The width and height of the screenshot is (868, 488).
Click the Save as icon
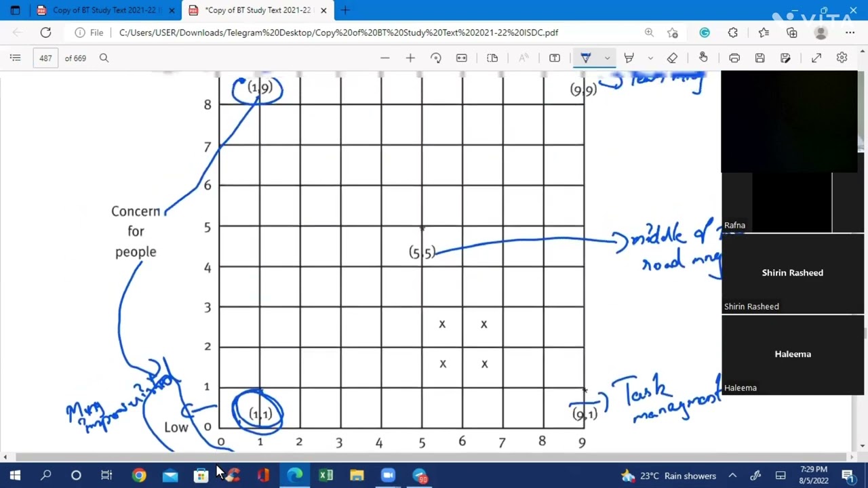pos(785,58)
